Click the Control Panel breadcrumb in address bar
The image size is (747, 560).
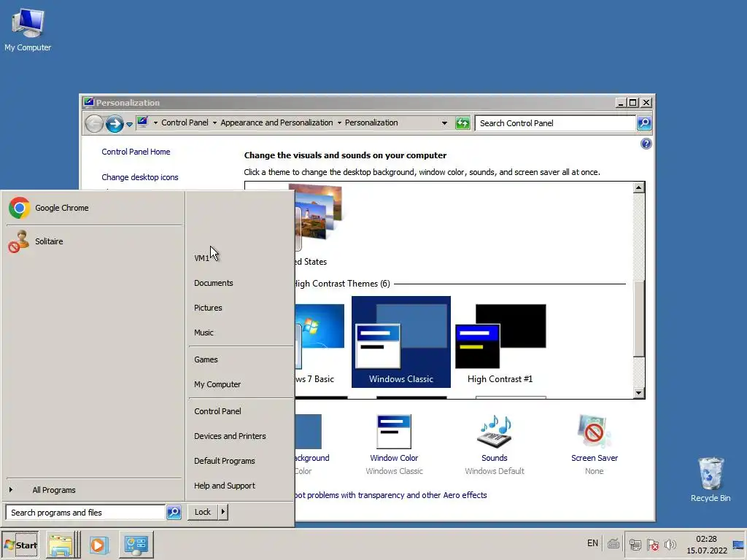[x=185, y=122]
